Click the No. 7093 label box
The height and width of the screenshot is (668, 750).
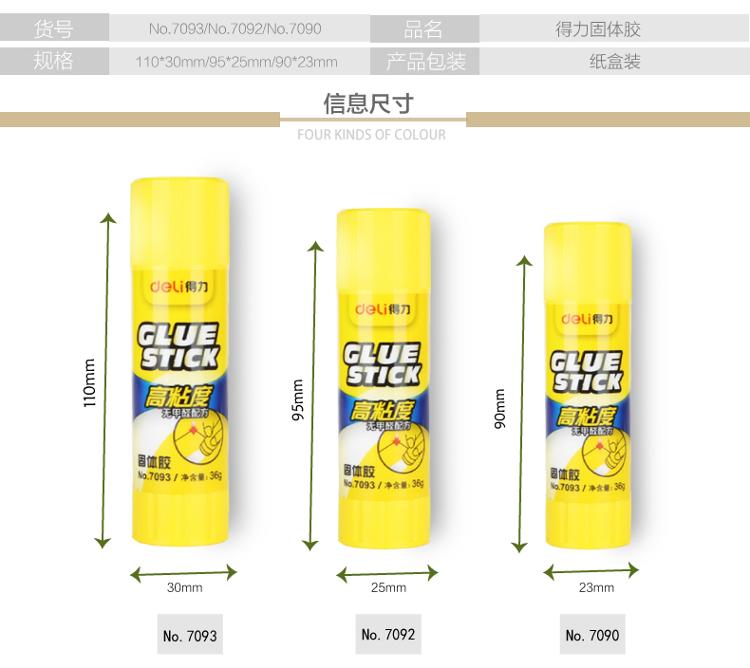point(190,635)
